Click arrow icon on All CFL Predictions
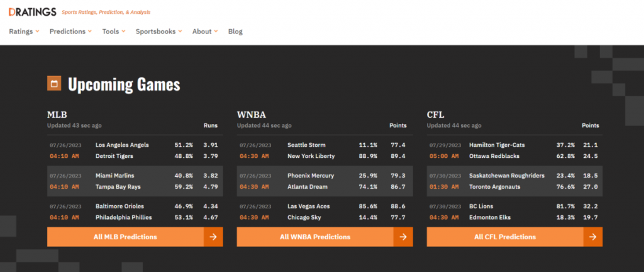Image resolution: width=644 pixels, height=272 pixels. tap(592, 237)
